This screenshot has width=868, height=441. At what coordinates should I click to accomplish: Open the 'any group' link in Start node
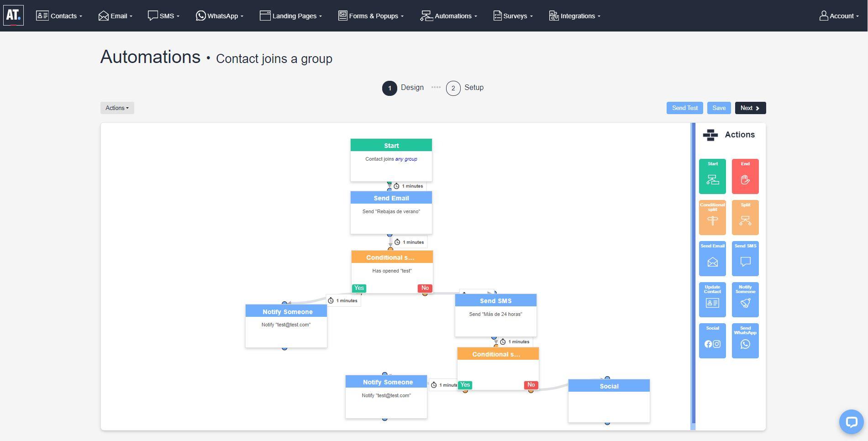point(406,159)
